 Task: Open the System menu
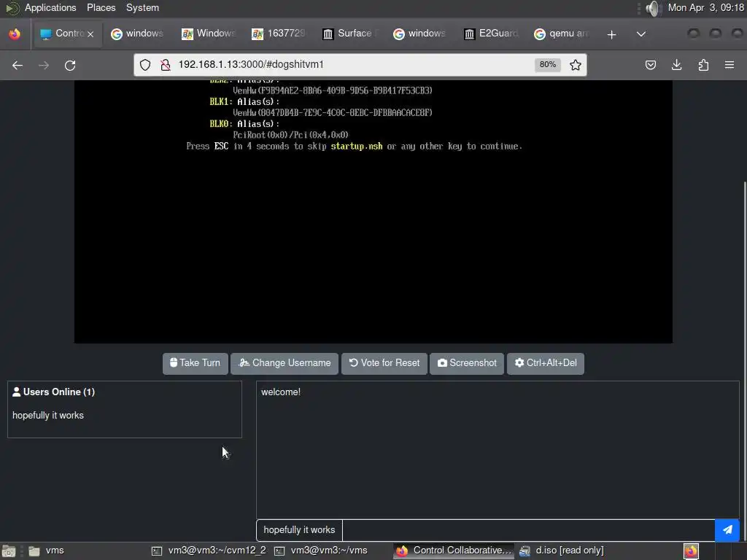142,8
